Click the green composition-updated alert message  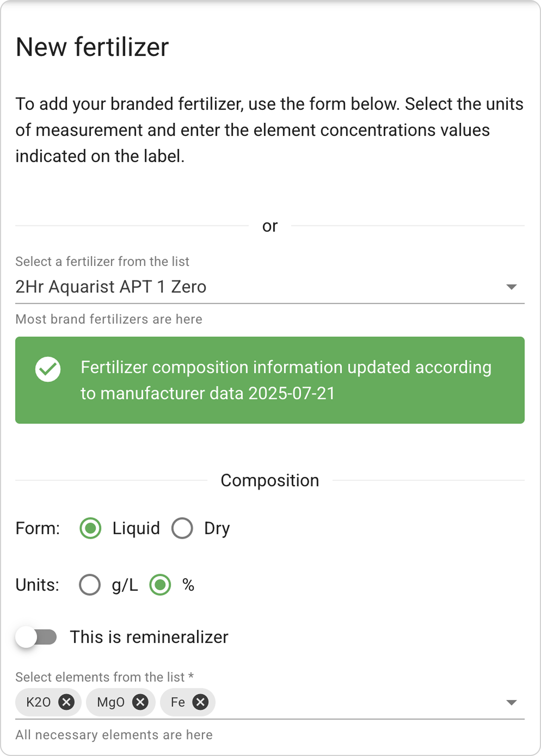click(286, 380)
